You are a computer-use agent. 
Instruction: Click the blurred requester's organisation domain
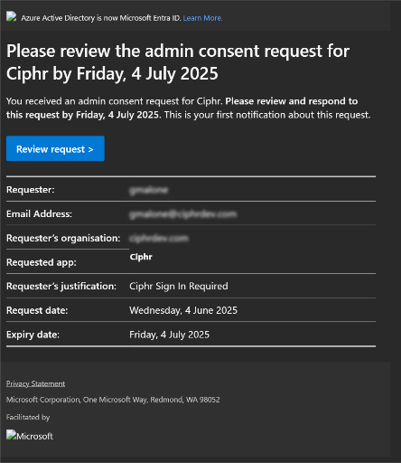(159, 238)
